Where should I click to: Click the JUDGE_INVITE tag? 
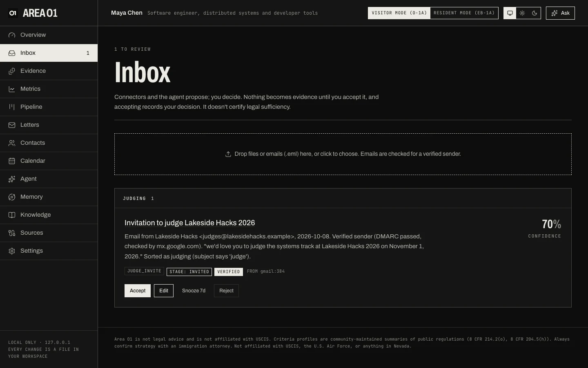coord(144,271)
